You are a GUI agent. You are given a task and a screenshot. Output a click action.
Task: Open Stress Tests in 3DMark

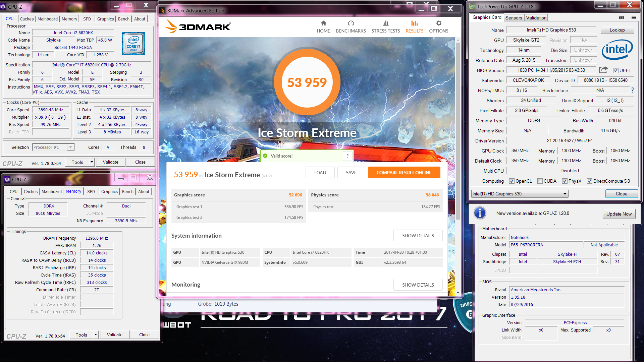(386, 27)
